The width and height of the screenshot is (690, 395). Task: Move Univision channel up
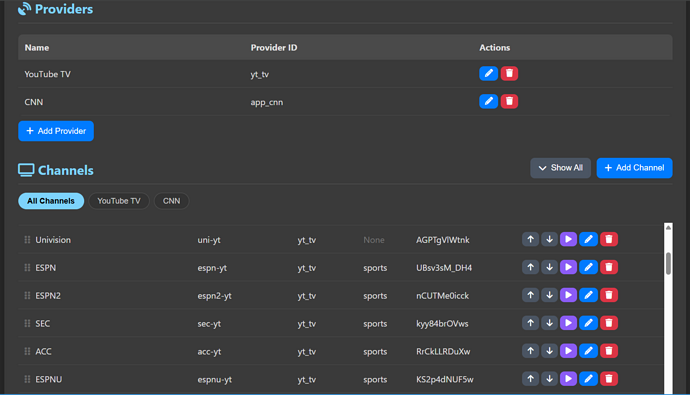[x=530, y=239]
